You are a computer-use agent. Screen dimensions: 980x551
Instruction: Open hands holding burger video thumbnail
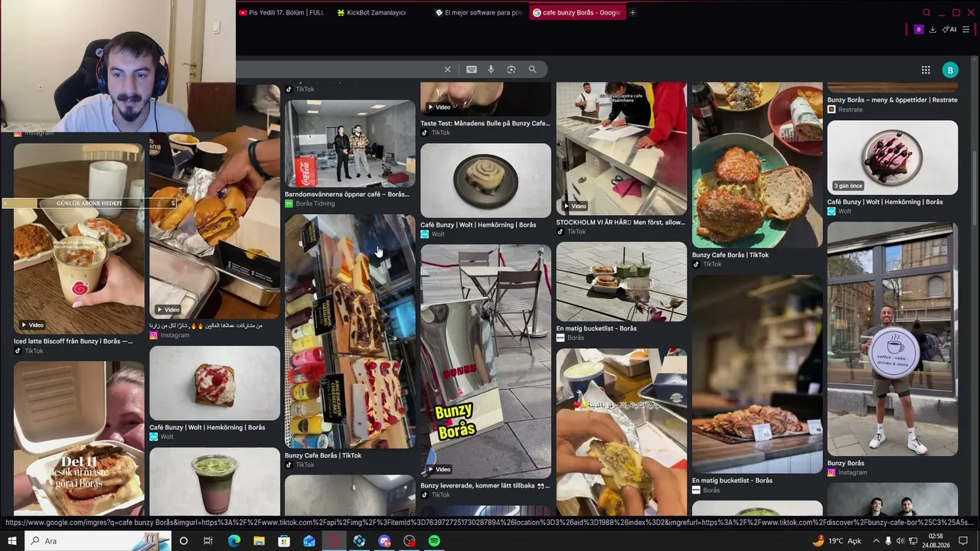coord(622,432)
